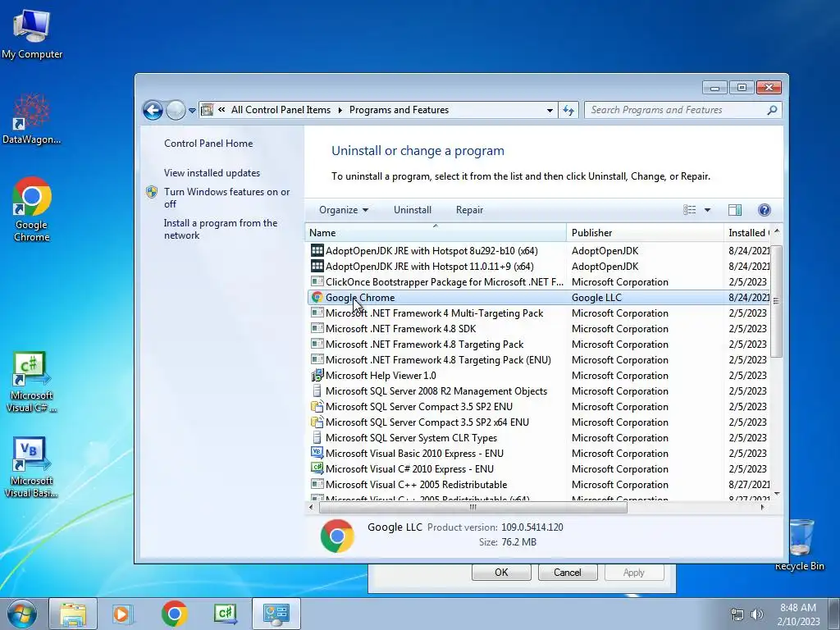This screenshot has height=630, width=840.
Task: Click the network tray icon
Action: [737, 614]
